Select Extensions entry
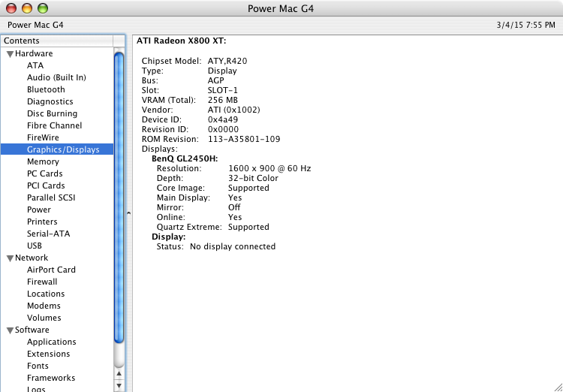Viewport: 563px width, 392px height. (49, 354)
